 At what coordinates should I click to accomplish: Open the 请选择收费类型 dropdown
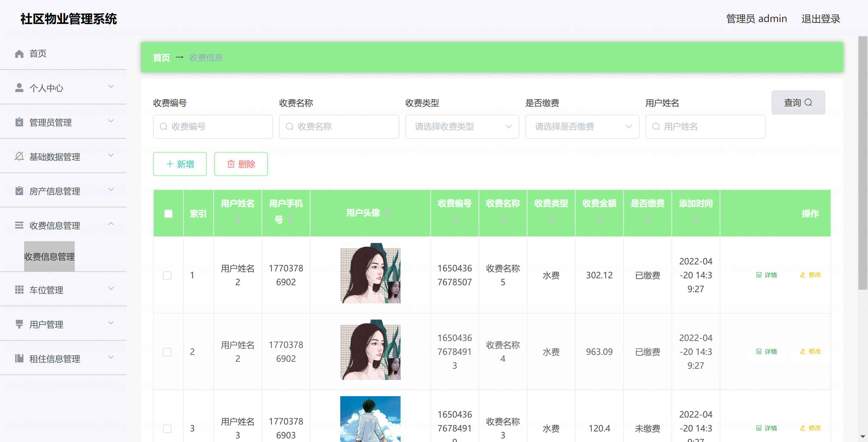click(x=462, y=126)
